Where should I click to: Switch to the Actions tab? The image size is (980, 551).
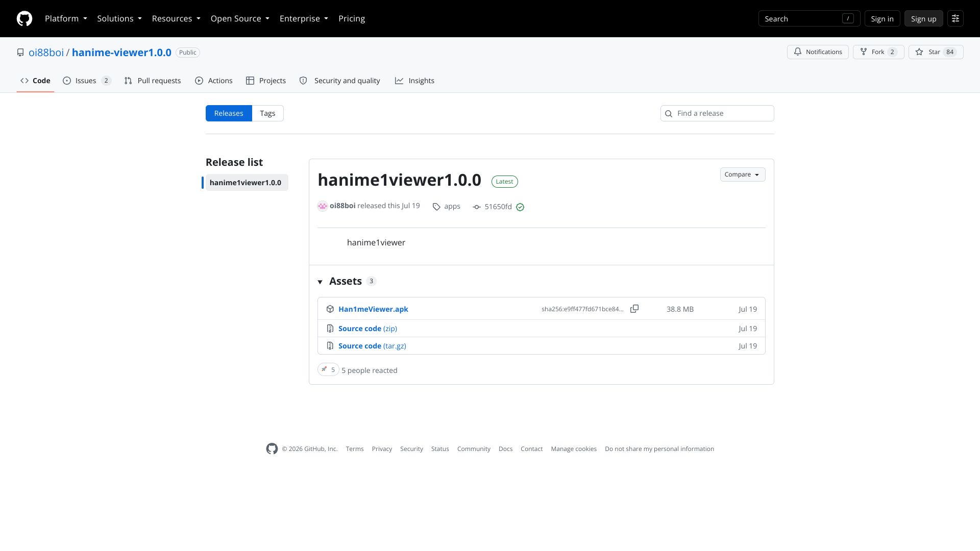(x=213, y=81)
